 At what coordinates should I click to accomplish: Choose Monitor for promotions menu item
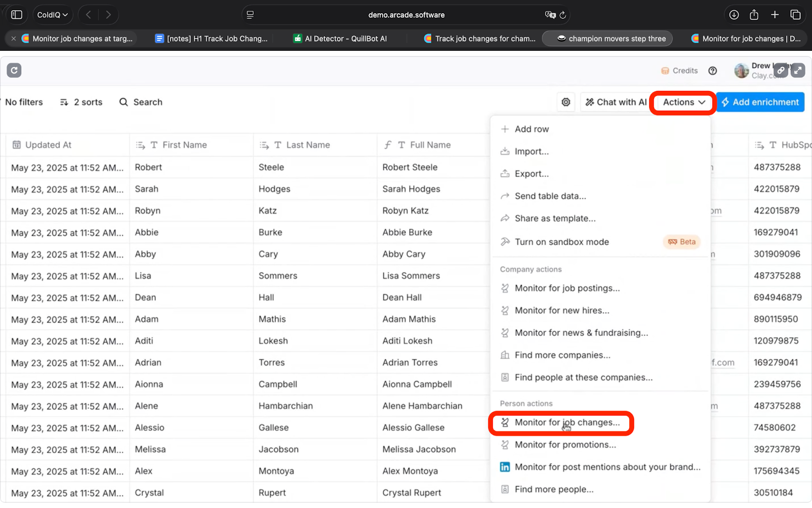point(565,445)
